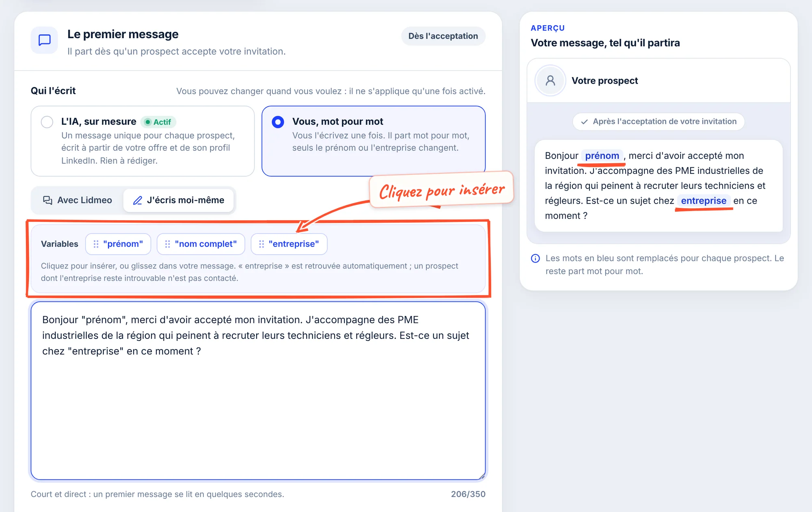
Task: Click the chat bubble icon beside Le premier message
Action: point(44,40)
